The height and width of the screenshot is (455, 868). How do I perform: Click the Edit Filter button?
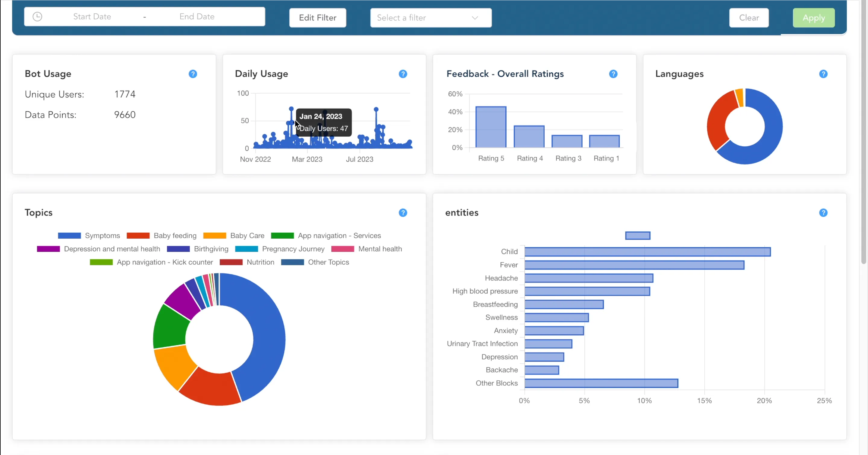[317, 18]
